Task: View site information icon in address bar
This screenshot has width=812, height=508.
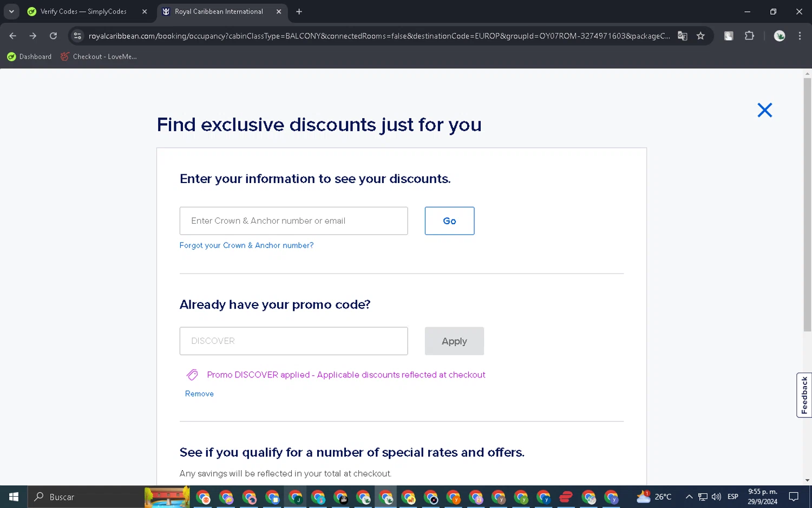Action: tap(77, 36)
